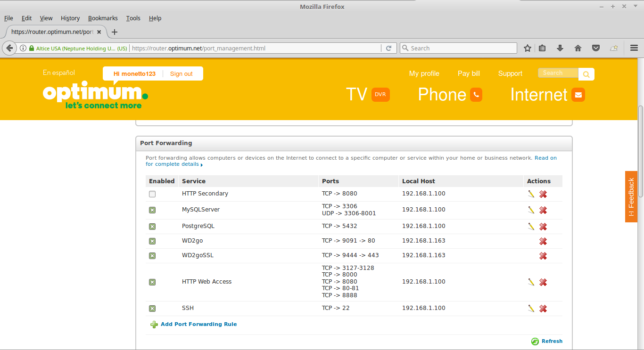Open the TV section link
The height and width of the screenshot is (350, 644).
(x=356, y=95)
